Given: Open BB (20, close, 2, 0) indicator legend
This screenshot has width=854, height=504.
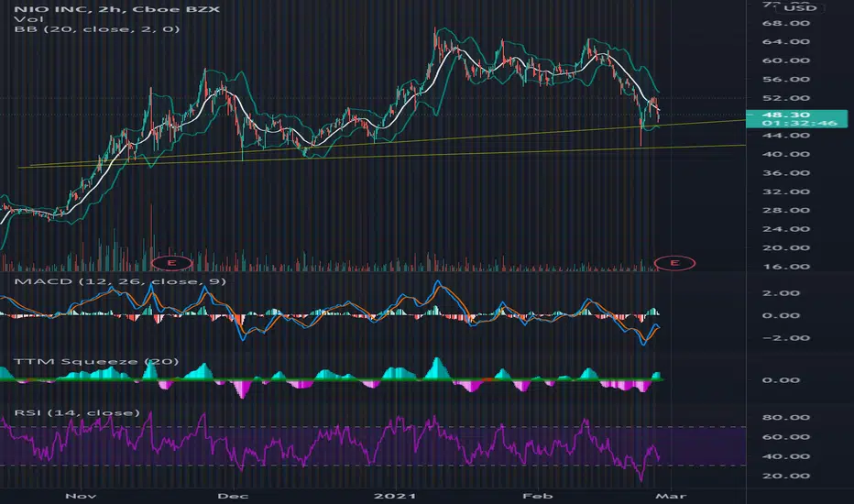Looking at the screenshot, I should click(x=97, y=29).
